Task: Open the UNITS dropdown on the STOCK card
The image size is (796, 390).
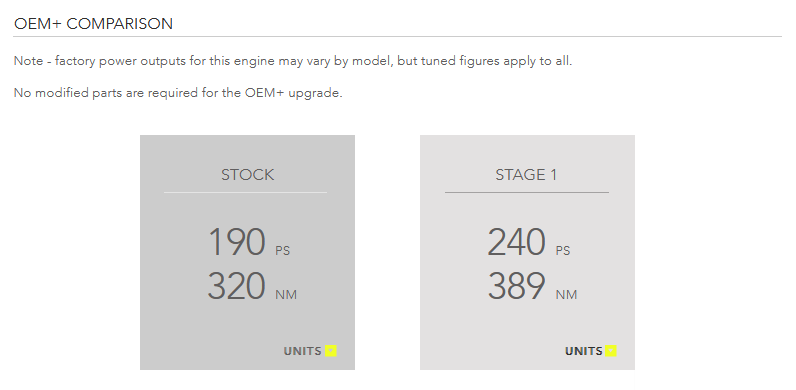Action: 310,351
